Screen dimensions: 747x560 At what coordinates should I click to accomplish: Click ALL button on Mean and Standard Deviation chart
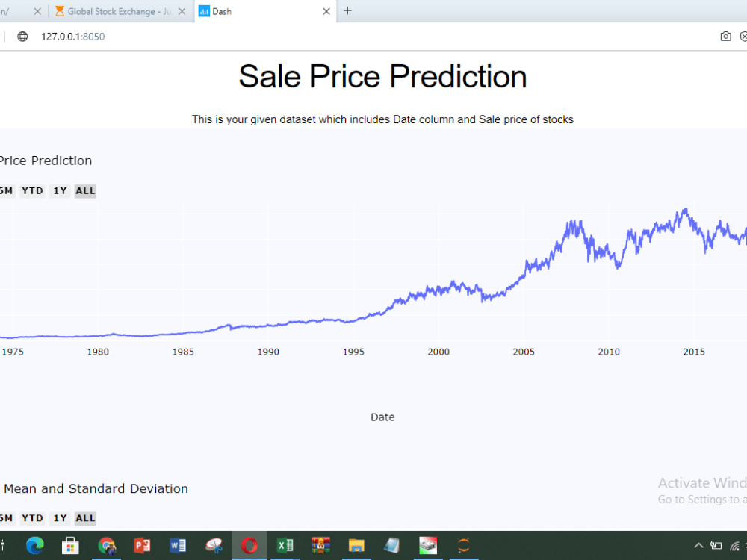pos(84,518)
